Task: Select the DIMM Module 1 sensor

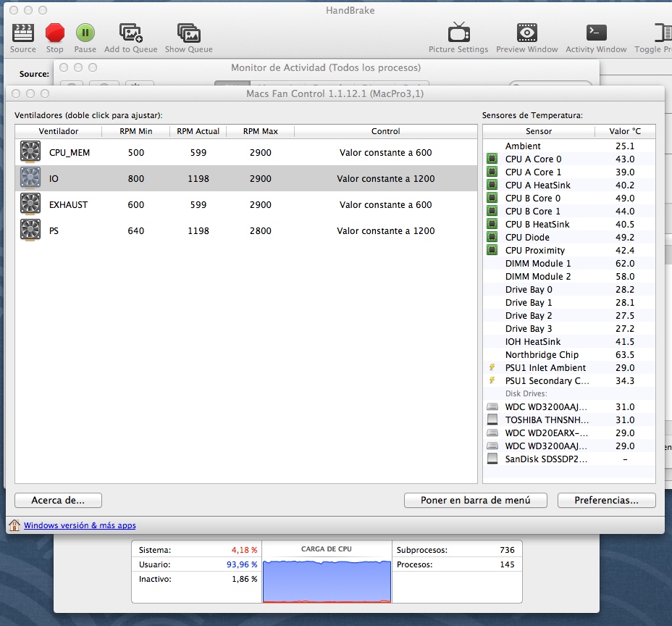Action: [569, 263]
